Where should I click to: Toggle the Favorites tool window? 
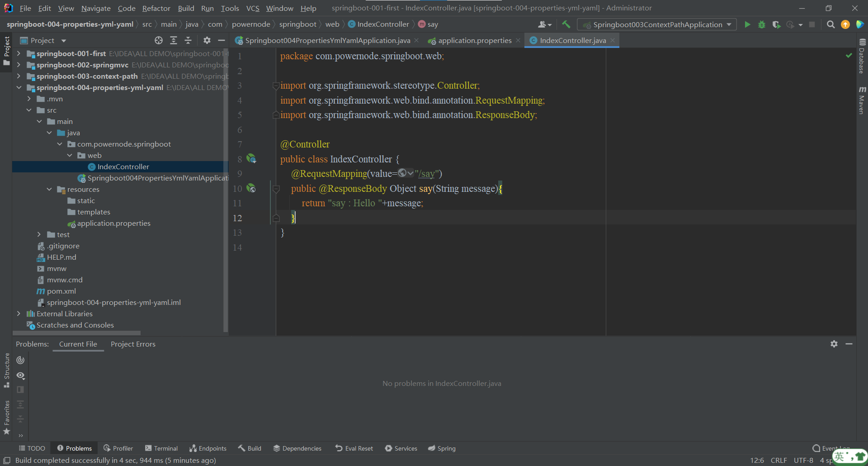(x=6, y=418)
